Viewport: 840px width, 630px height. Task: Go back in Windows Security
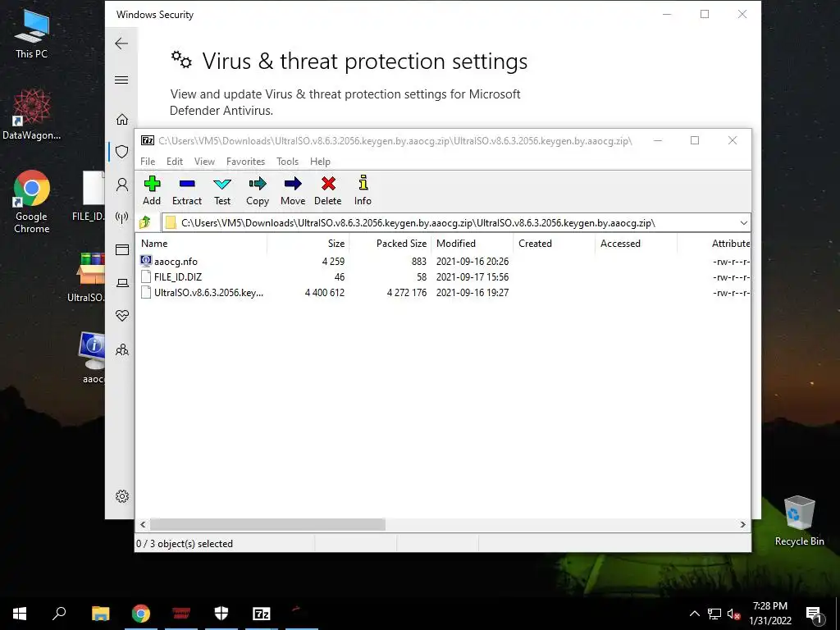(121, 43)
